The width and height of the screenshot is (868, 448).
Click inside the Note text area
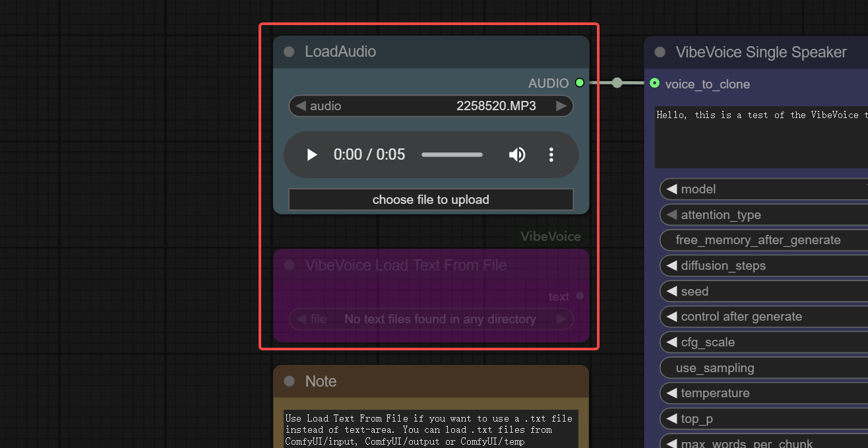pyautogui.click(x=431, y=429)
